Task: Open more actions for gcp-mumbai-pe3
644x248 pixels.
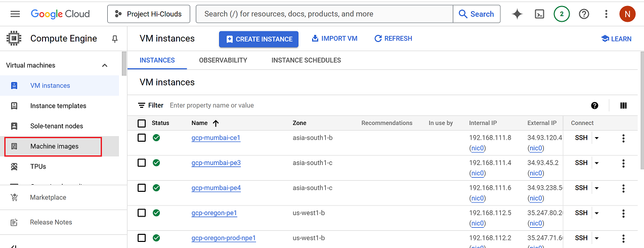Action: pyautogui.click(x=623, y=163)
